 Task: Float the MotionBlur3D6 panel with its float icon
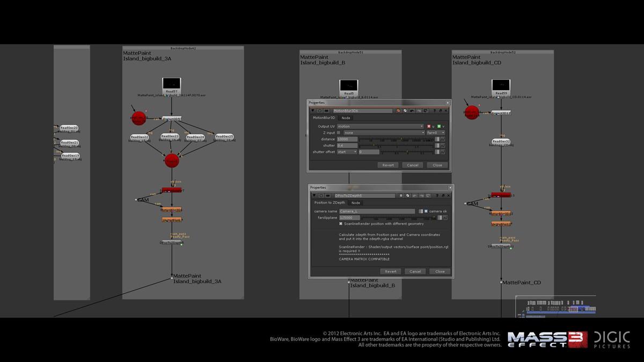440,110
